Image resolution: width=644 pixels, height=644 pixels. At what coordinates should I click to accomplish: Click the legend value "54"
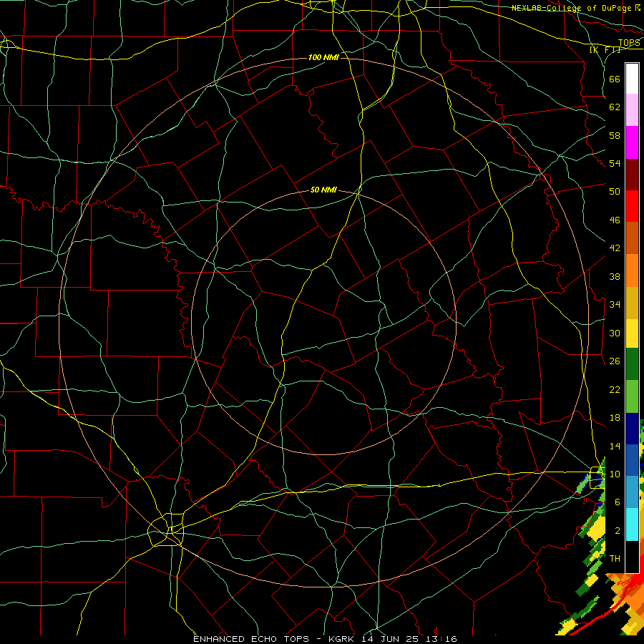click(x=615, y=163)
